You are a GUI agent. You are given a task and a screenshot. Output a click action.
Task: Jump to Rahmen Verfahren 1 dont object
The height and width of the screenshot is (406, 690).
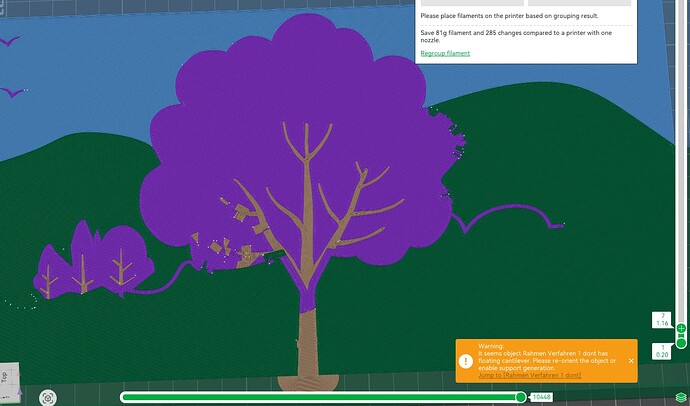coord(529,375)
